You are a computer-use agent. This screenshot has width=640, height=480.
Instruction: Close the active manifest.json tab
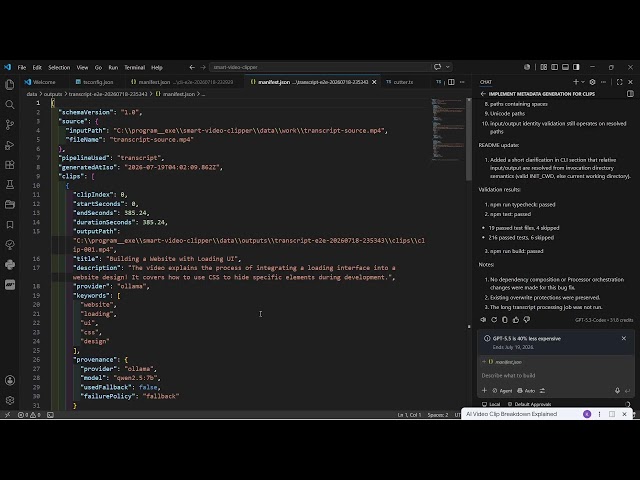point(374,82)
